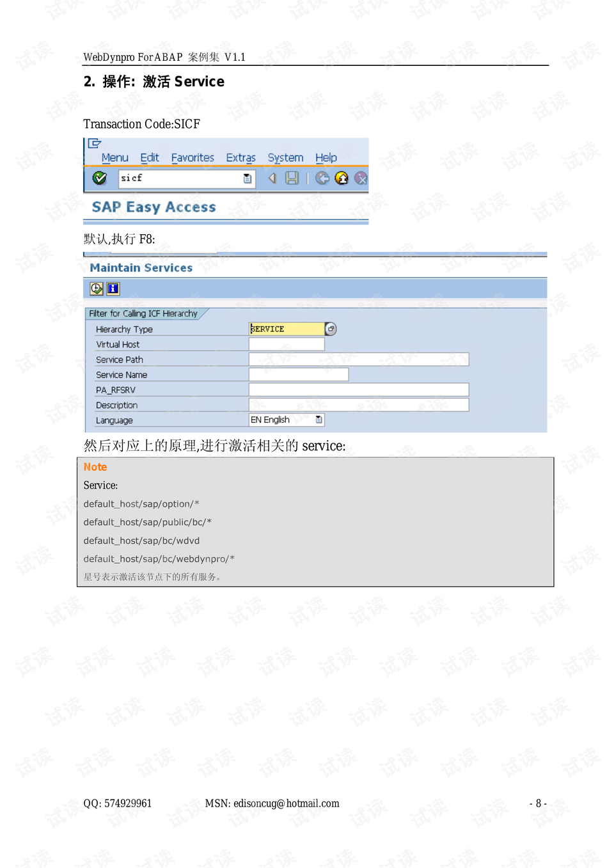
Task: Click the green Back navigation round icon
Action: tap(322, 178)
